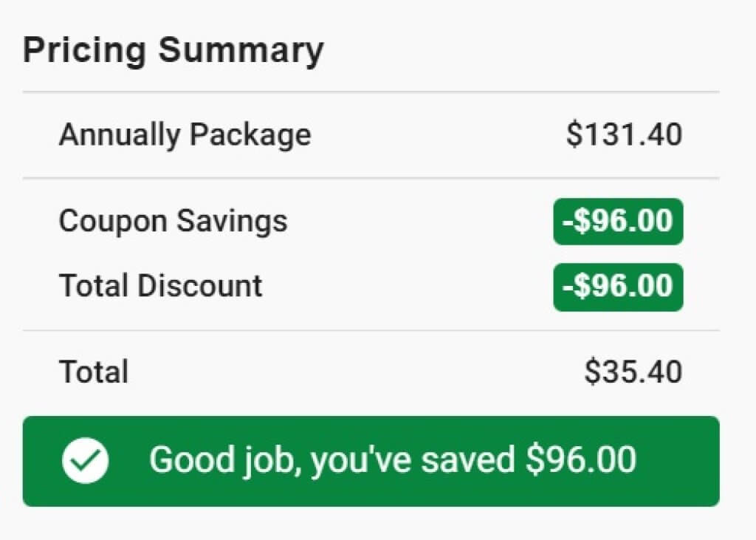756x540 pixels.
Task: Click the word 'saved' in the banner
Action: pos(467,460)
